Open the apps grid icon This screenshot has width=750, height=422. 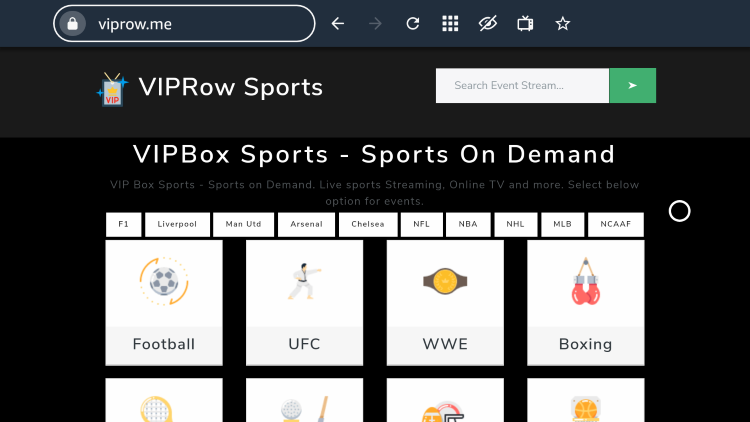click(x=450, y=24)
